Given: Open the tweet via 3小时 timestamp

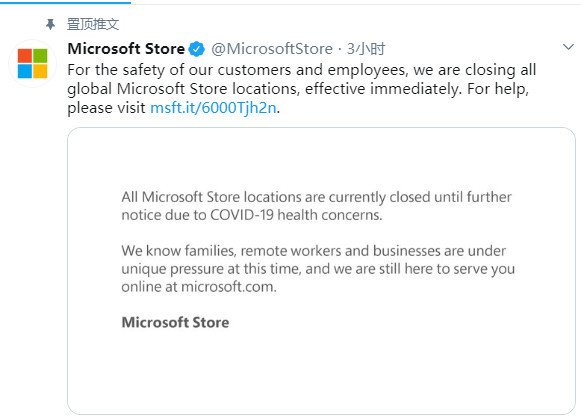Looking at the screenshot, I should pyautogui.click(x=366, y=49).
